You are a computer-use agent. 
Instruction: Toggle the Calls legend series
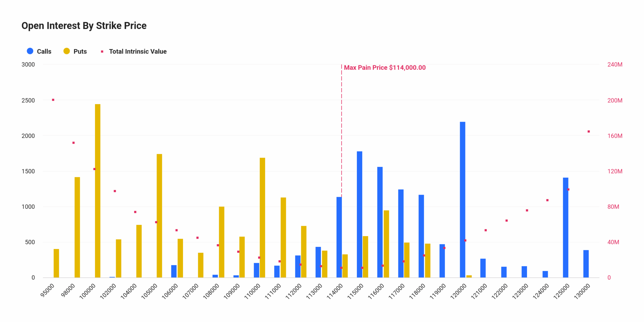(39, 51)
